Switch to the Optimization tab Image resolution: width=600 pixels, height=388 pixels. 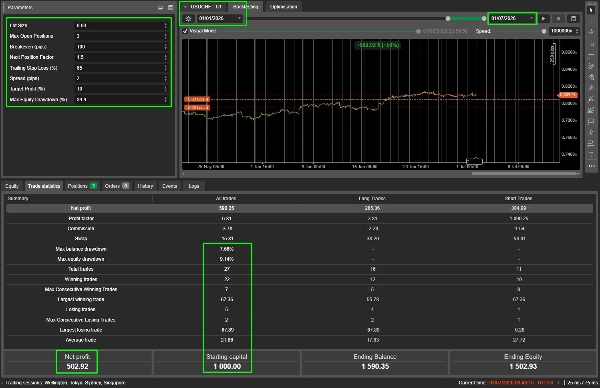[x=283, y=7]
